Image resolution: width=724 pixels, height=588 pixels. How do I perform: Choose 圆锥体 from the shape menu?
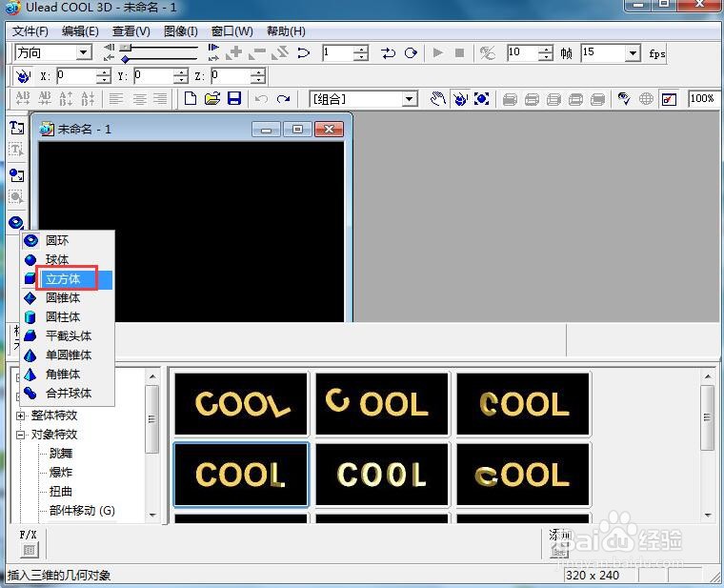click(68, 298)
